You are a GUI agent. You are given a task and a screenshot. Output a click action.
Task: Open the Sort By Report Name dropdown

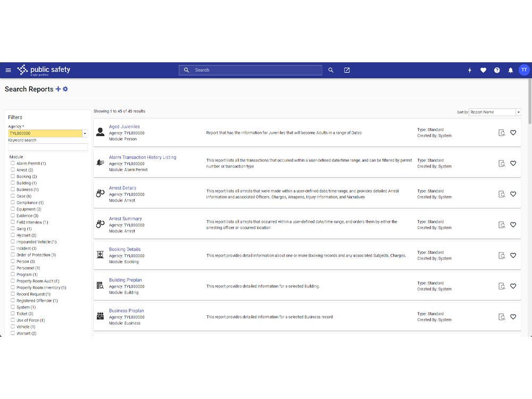click(494, 112)
